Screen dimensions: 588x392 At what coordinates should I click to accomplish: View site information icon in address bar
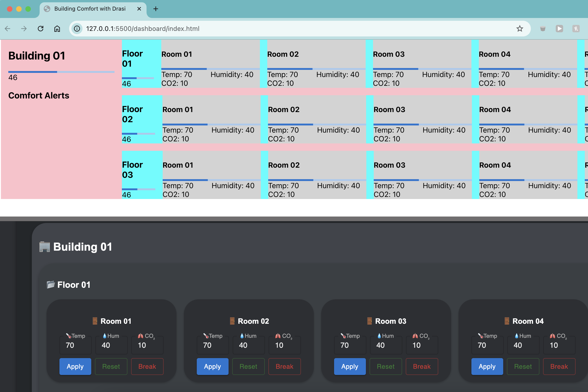click(x=77, y=29)
